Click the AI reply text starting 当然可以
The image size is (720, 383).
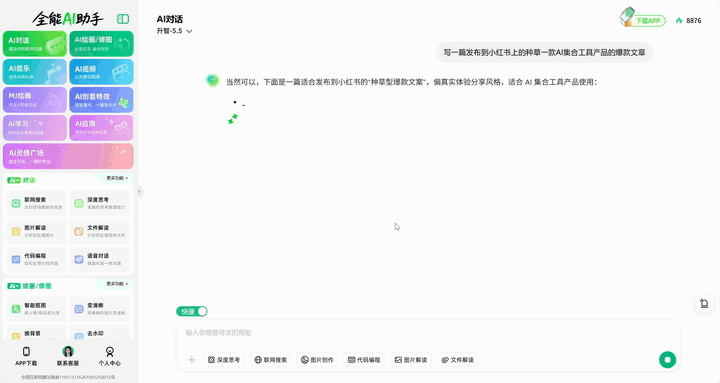(411, 82)
